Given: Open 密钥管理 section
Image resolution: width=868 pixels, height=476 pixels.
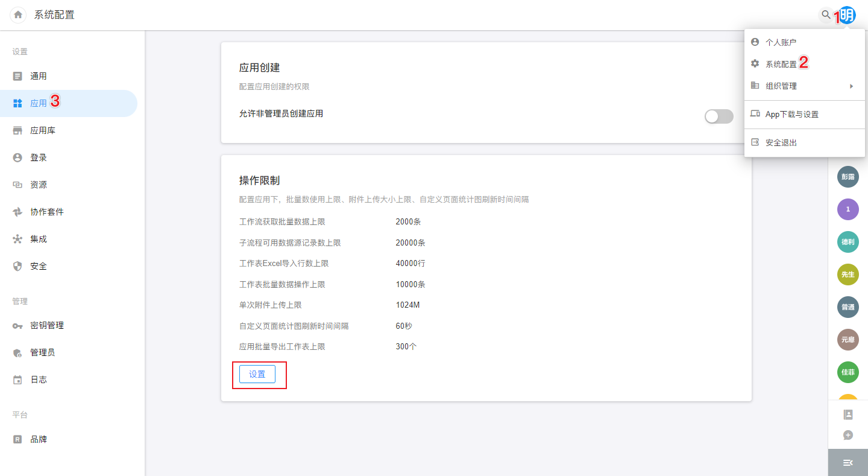Looking at the screenshot, I should coord(47,326).
